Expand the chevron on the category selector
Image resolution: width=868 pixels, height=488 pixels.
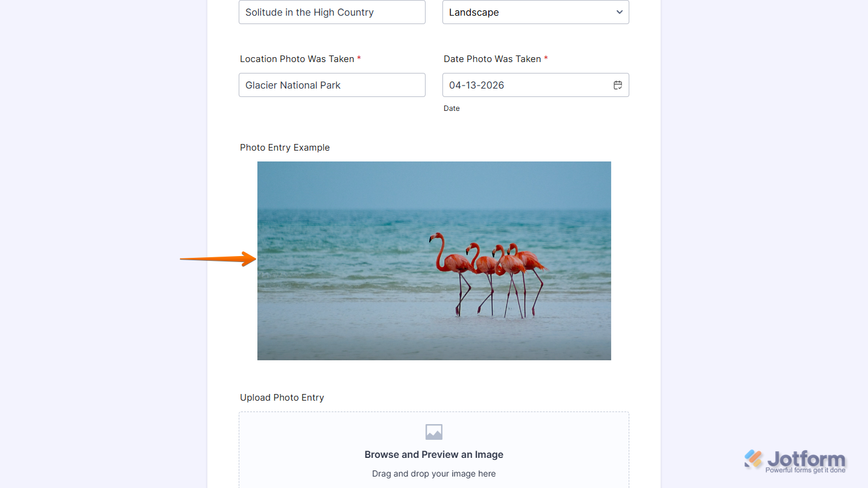(619, 12)
